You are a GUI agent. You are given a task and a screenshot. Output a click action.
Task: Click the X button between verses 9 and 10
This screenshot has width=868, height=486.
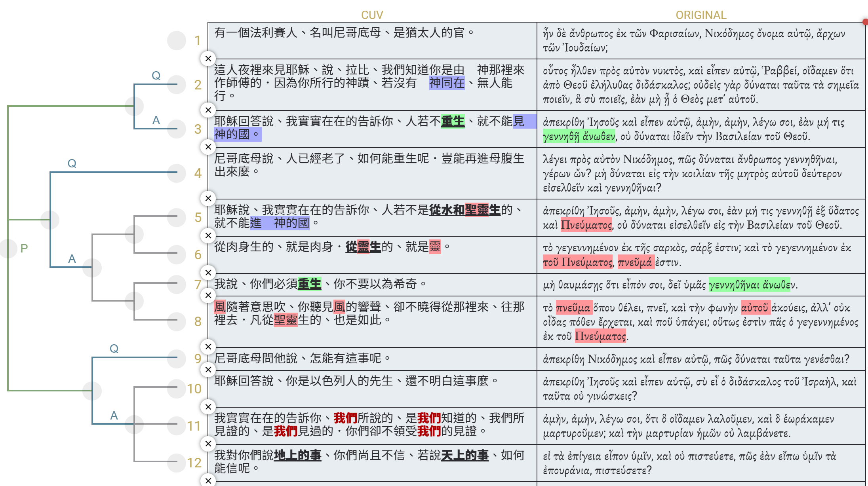coord(208,370)
